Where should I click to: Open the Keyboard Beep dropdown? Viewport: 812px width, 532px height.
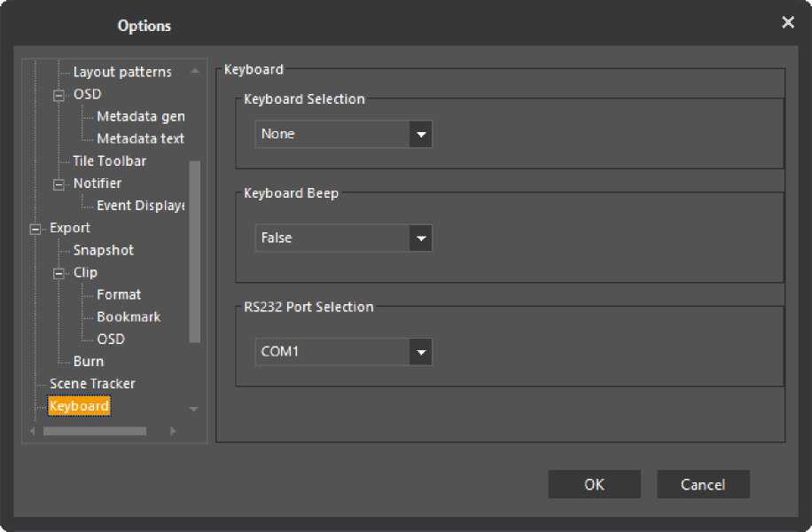click(x=420, y=239)
